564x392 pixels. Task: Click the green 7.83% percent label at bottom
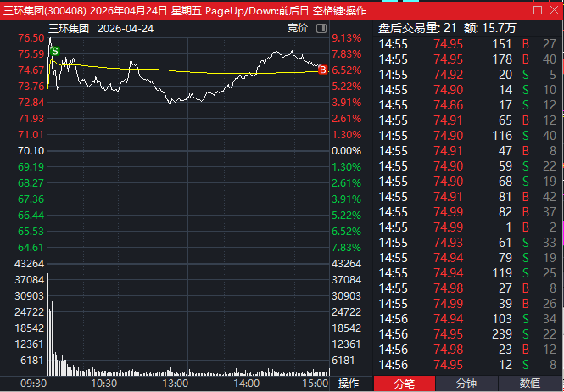click(x=346, y=247)
